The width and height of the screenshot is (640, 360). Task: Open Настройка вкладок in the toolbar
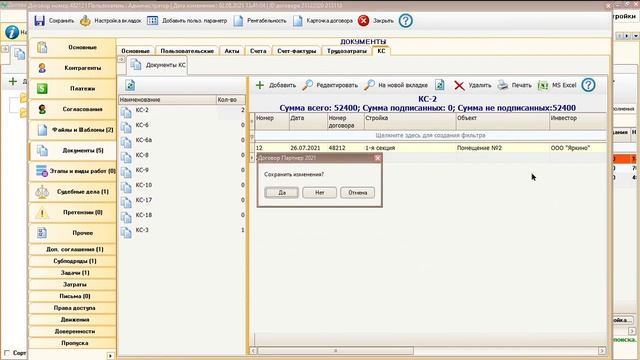click(111, 20)
